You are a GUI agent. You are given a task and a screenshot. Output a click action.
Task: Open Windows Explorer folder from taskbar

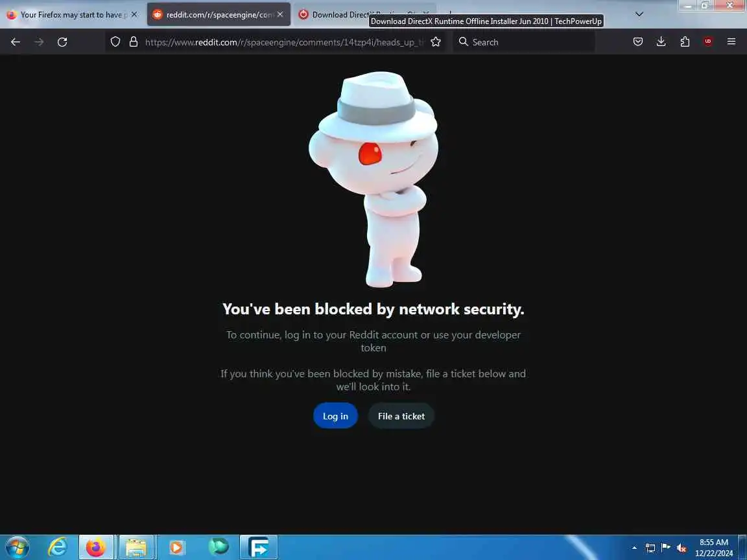click(x=136, y=548)
